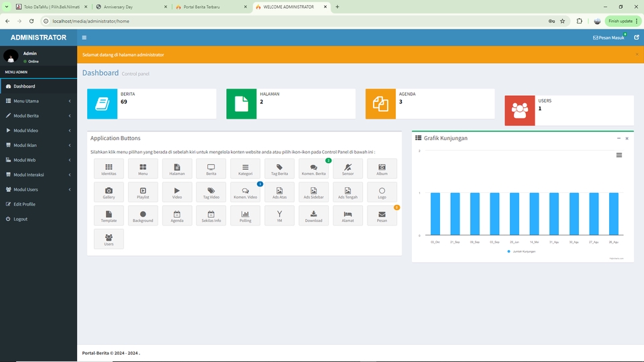Open the Pesan application button

pos(382,215)
